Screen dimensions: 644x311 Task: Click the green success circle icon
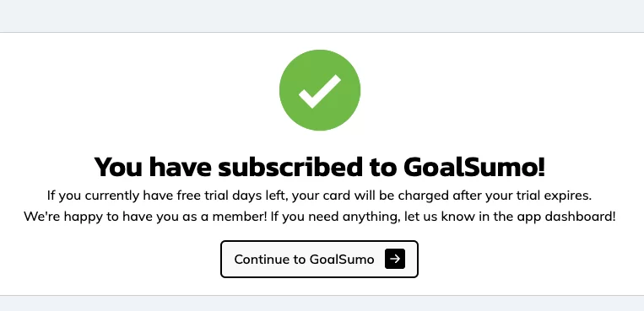click(x=320, y=90)
